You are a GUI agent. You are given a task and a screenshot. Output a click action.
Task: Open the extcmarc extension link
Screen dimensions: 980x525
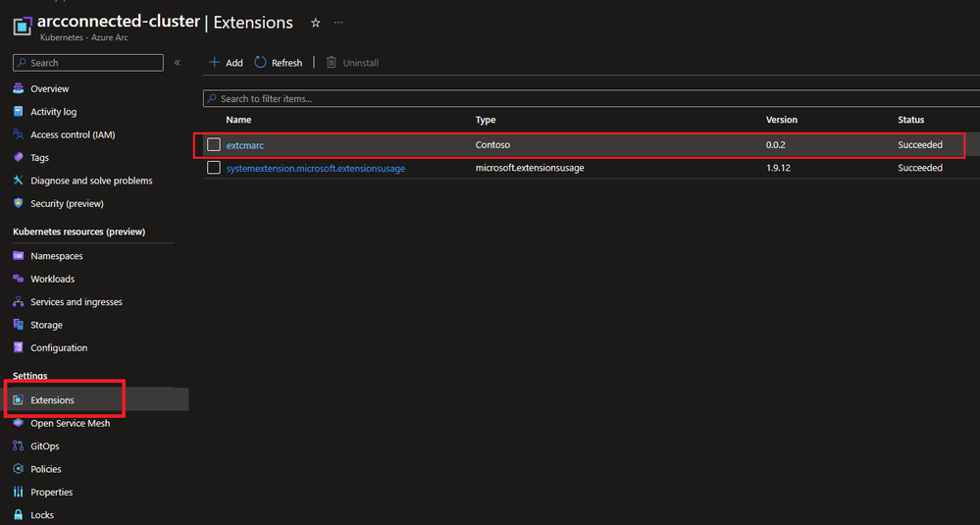click(x=245, y=145)
